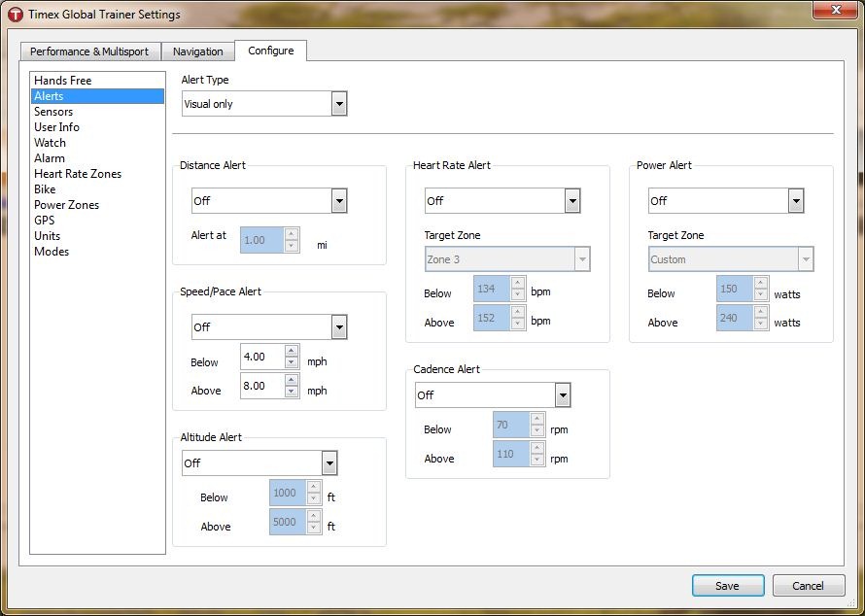
Task: Select Alerts in the settings list
Action: 97,96
